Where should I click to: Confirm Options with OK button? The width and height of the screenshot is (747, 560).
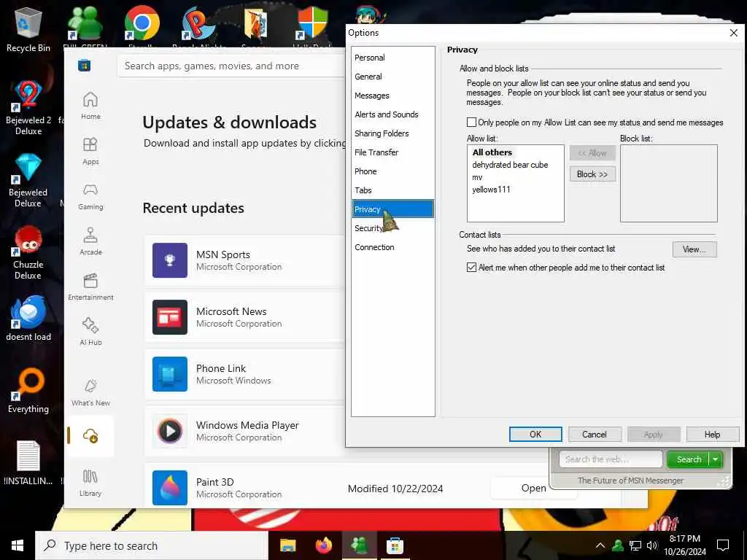click(x=535, y=435)
